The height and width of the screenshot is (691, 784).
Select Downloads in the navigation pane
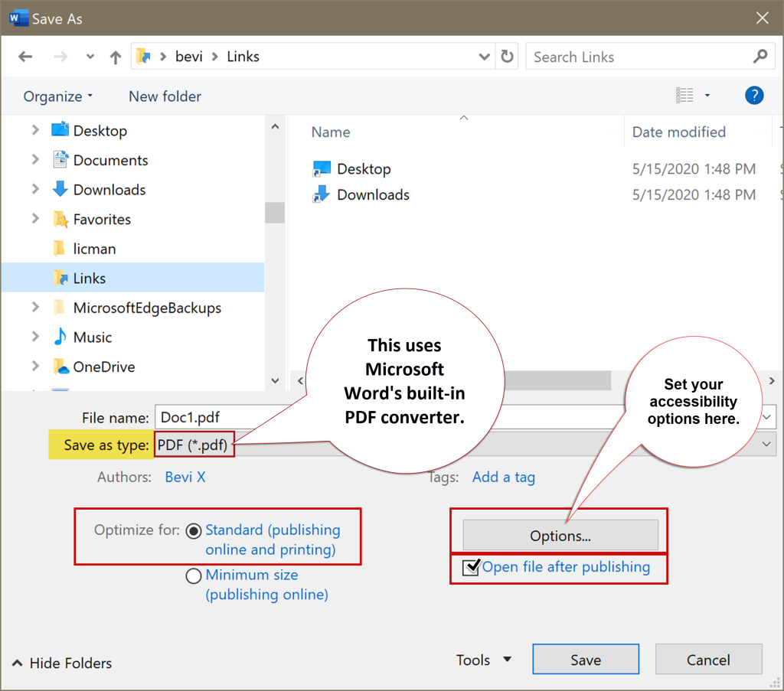109,189
